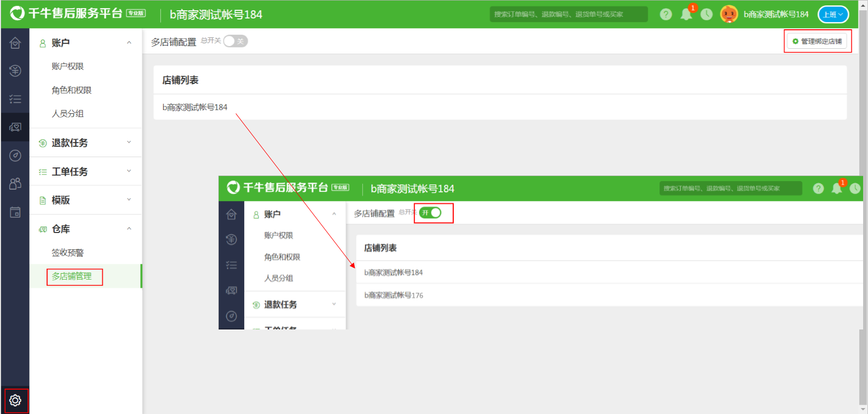Open 角色和权限 in inset screenshot menu
Screen dimensions: 868x414
[282, 257]
